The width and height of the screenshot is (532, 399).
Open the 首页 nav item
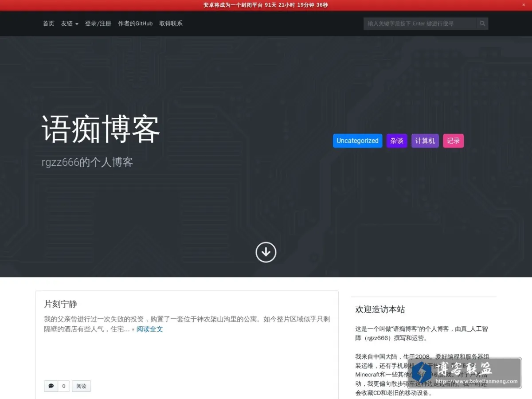click(x=48, y=23)
